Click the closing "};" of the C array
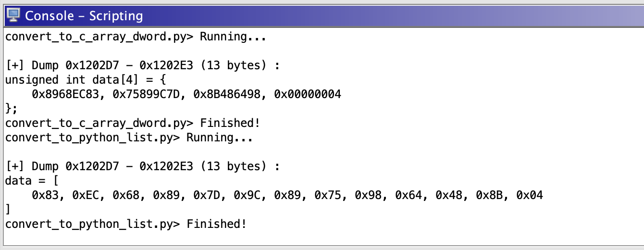The height and width of the screenshot is (250, 644). coord(11,109)
